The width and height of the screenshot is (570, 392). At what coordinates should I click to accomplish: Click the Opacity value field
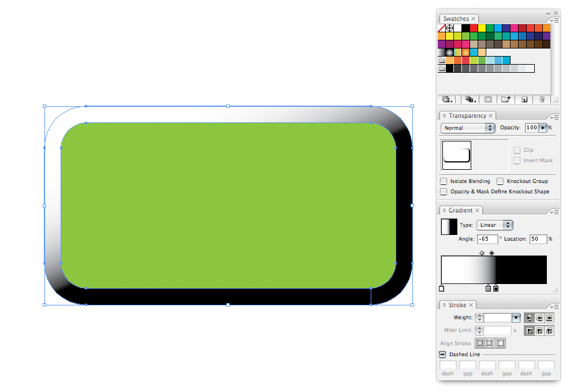pos(531,128)
